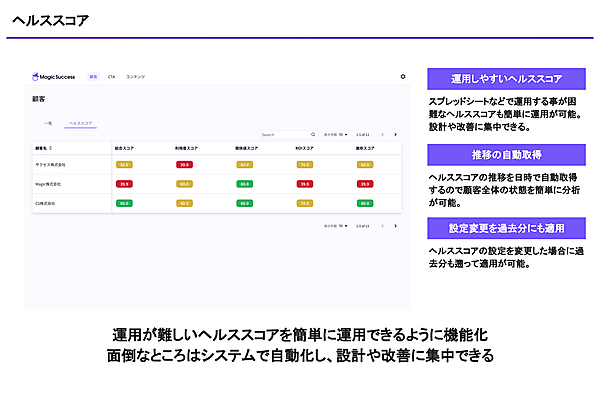Viewport: 600px width, 400px height.
Task: Click green 80.0 badge in Magic株式会社 row
Action: (x=245, y=184)
